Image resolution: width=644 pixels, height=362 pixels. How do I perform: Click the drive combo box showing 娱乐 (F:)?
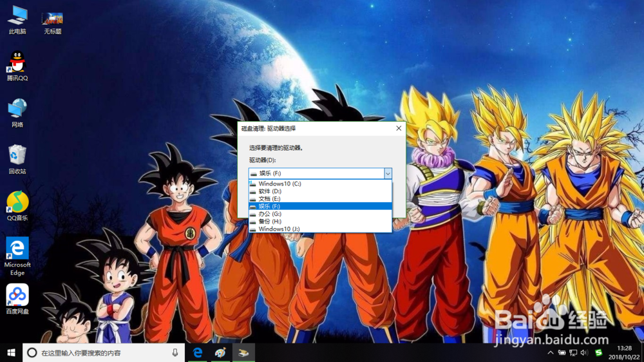[x=320, y=173]
